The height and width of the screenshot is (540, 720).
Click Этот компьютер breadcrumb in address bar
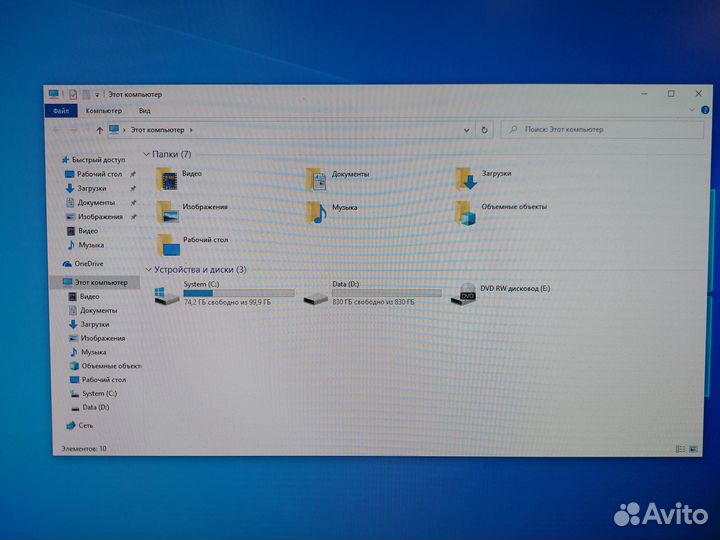click(x=157, y=130)
